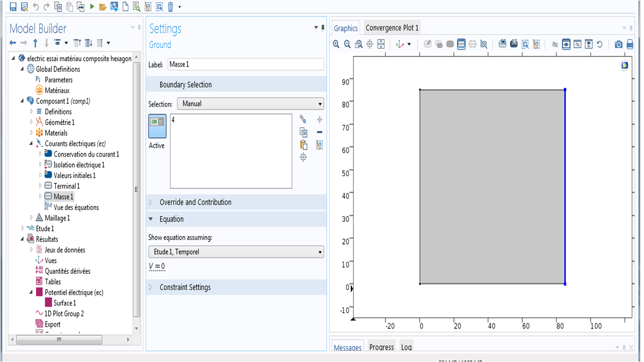Switch to the Convergence Plot 1 tab
Viewport: 644px width, 362px height.
click(392, 28)
